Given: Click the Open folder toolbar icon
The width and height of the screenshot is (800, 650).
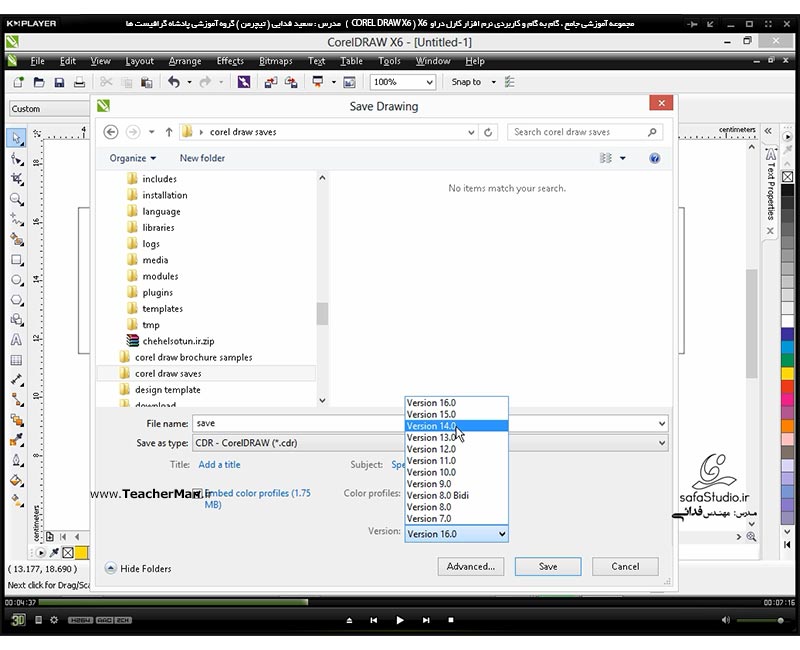Looking at the screenshot, I should [39, 82].
